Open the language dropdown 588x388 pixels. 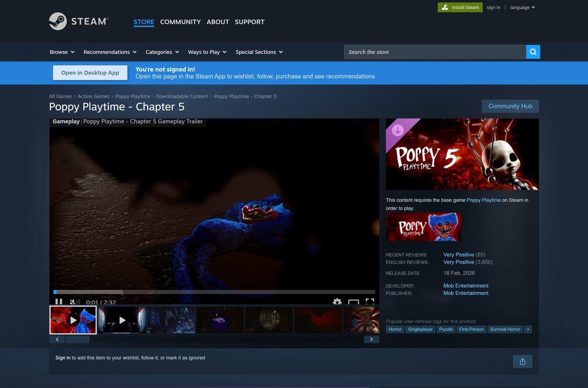pyautogui.click(x=522, y=7)
